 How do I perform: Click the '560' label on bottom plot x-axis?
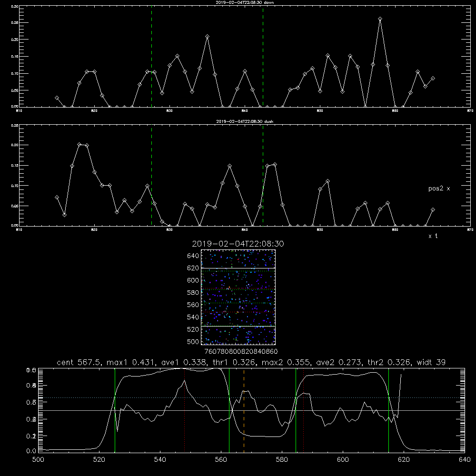tap(221, 460)
